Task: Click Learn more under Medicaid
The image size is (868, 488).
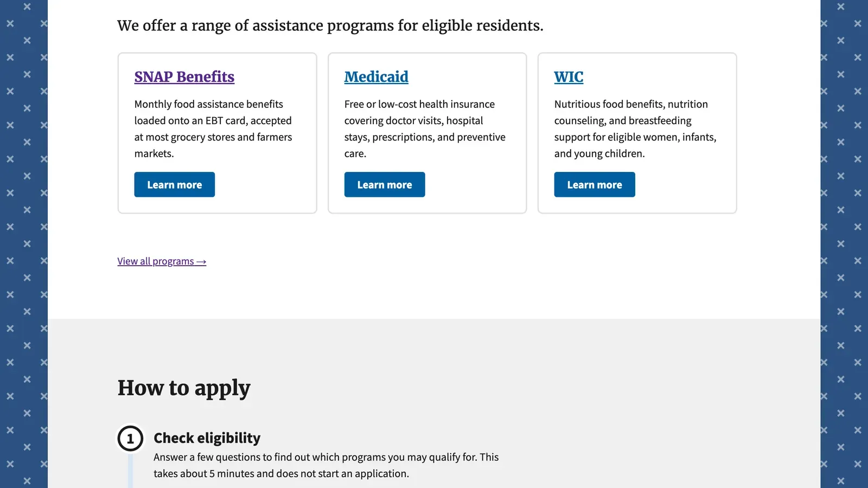Action: pyautogui.click(x=384, y=184)
